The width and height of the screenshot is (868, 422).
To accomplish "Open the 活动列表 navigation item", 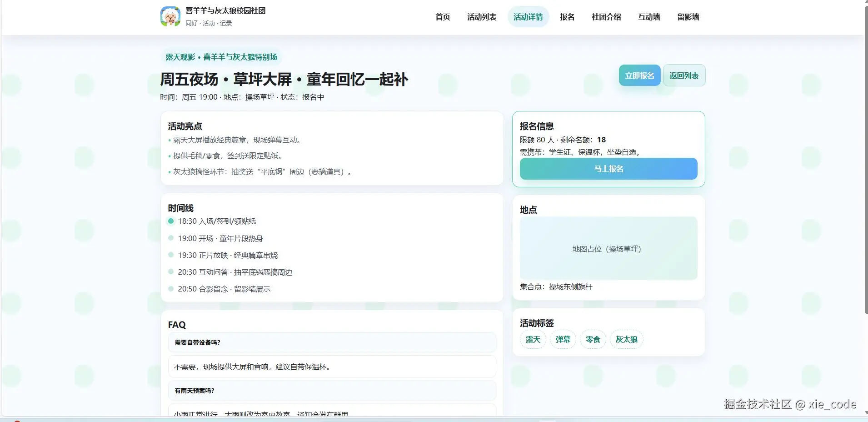I will coord(482,17).
